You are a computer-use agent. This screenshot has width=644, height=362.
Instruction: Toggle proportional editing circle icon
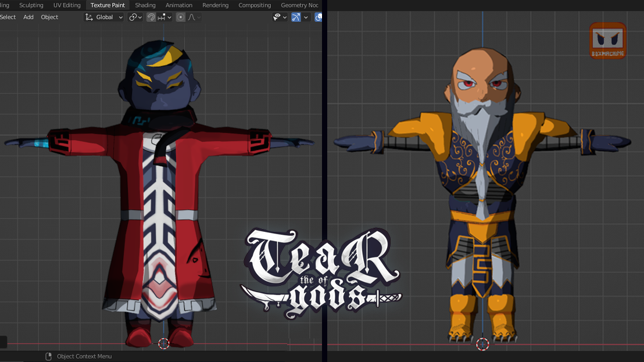click(x=180, y=17)
